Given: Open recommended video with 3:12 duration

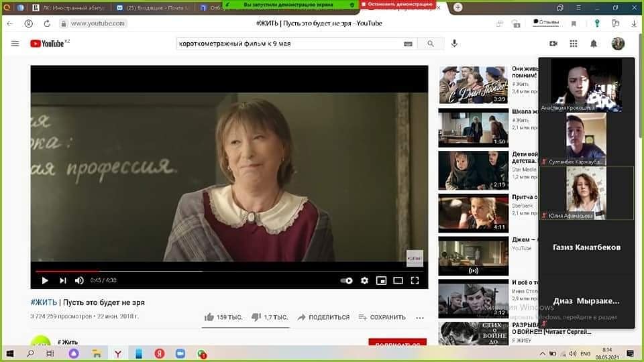Looking at the screenshot, I should click(473, 298).
